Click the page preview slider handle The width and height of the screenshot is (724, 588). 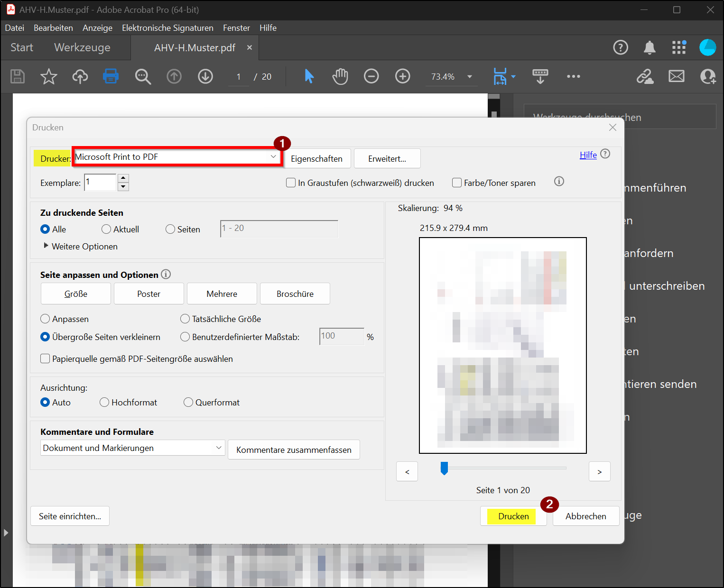point(444,469)
